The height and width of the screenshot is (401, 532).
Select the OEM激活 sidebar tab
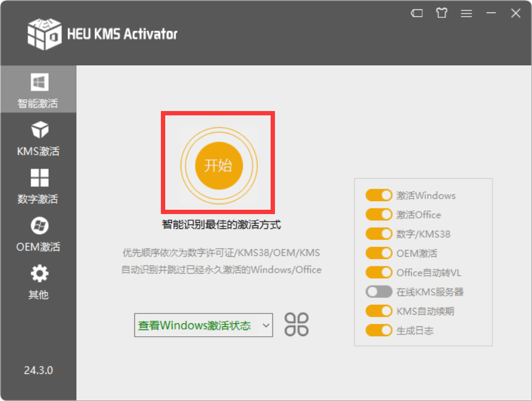(38, 234)
